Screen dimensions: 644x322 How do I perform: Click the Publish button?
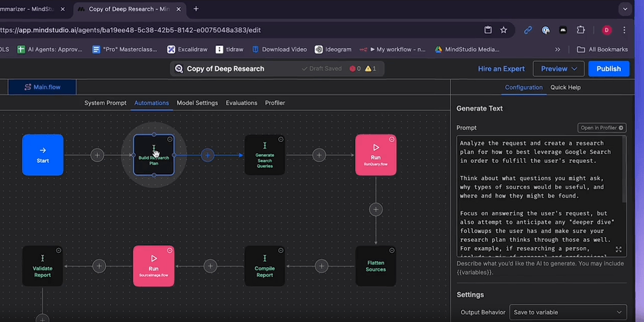(x=609, y=69)
